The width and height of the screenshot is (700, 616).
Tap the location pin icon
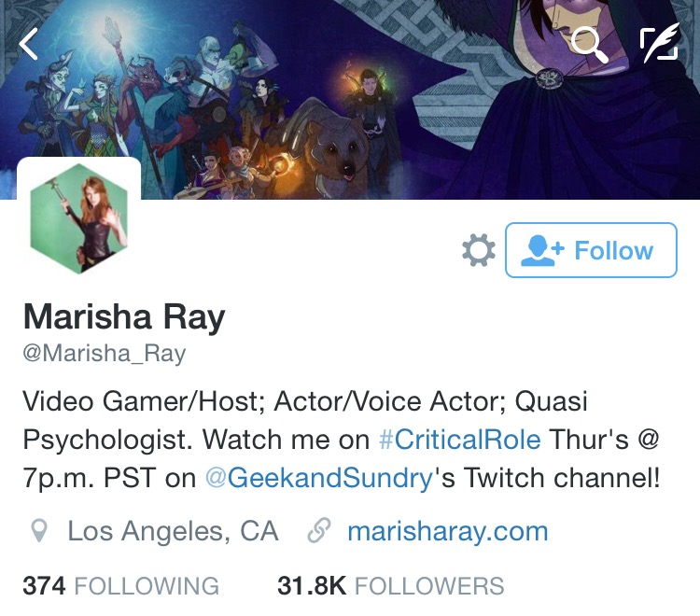coord(39,531)
